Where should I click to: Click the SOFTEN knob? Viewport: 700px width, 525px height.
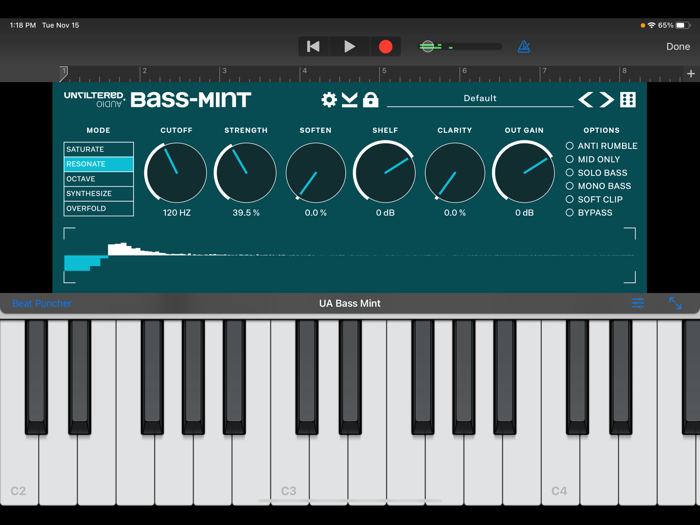coord(316,172)
